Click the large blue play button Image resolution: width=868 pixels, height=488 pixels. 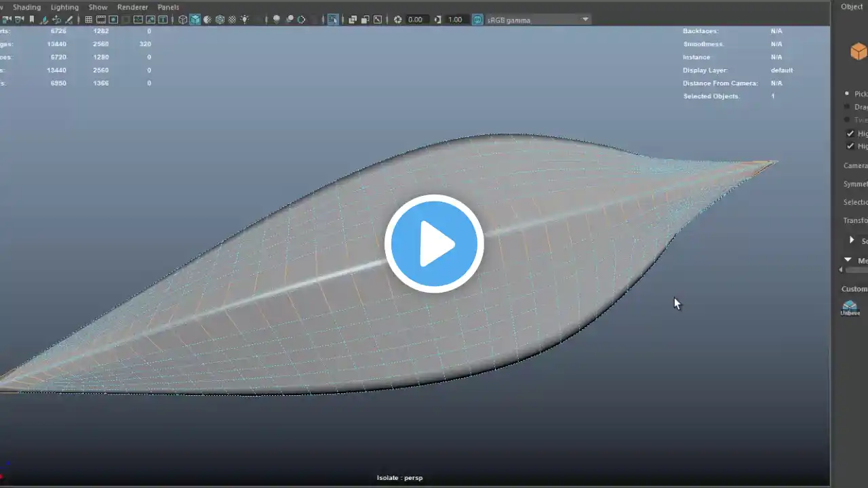434,243
